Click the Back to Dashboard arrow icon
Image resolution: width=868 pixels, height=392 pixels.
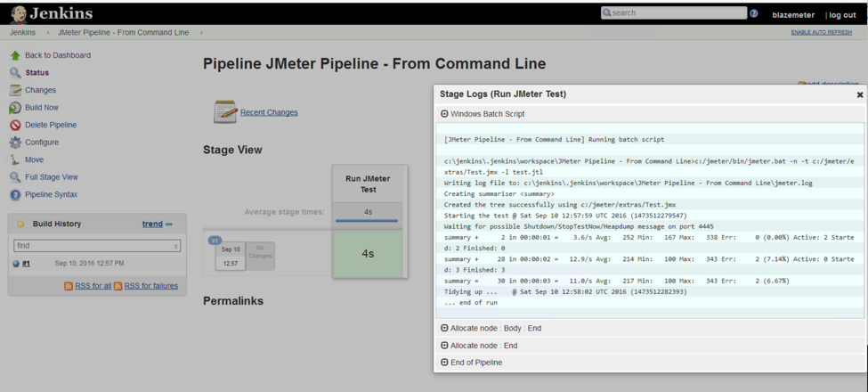(15, 55)
